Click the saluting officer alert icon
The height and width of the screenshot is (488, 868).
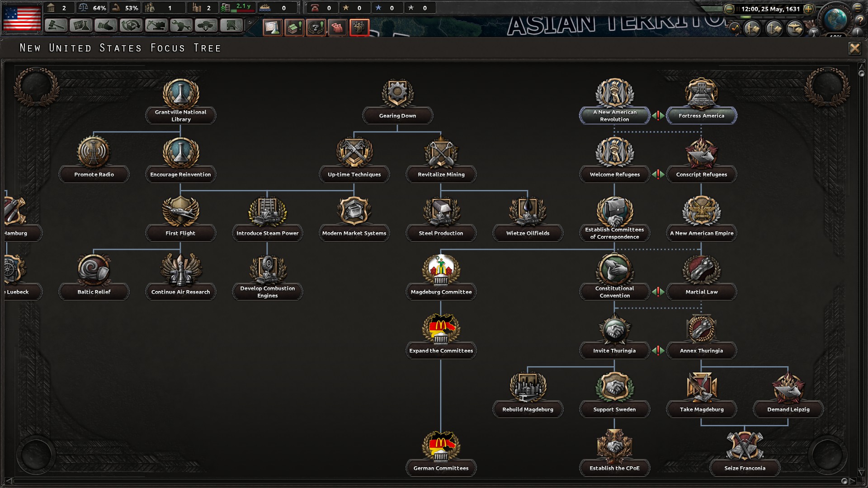point(359,28)
